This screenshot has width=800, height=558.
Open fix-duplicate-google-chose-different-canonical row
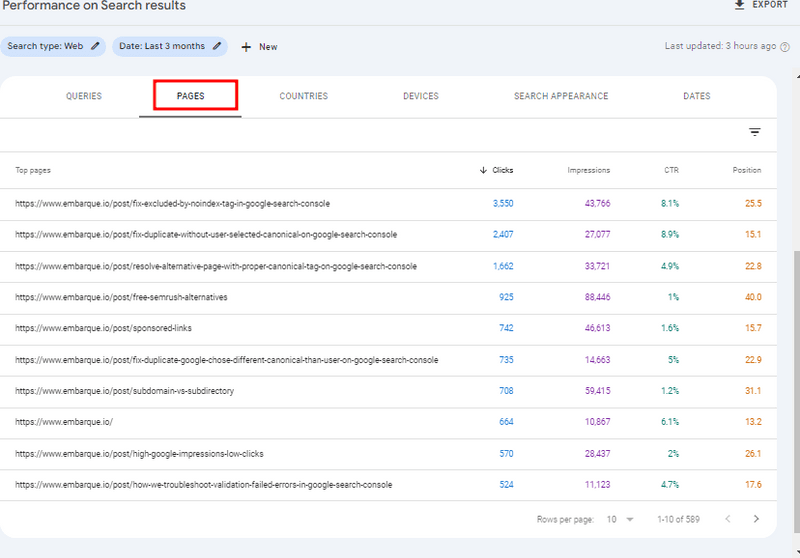click(388, 361)
